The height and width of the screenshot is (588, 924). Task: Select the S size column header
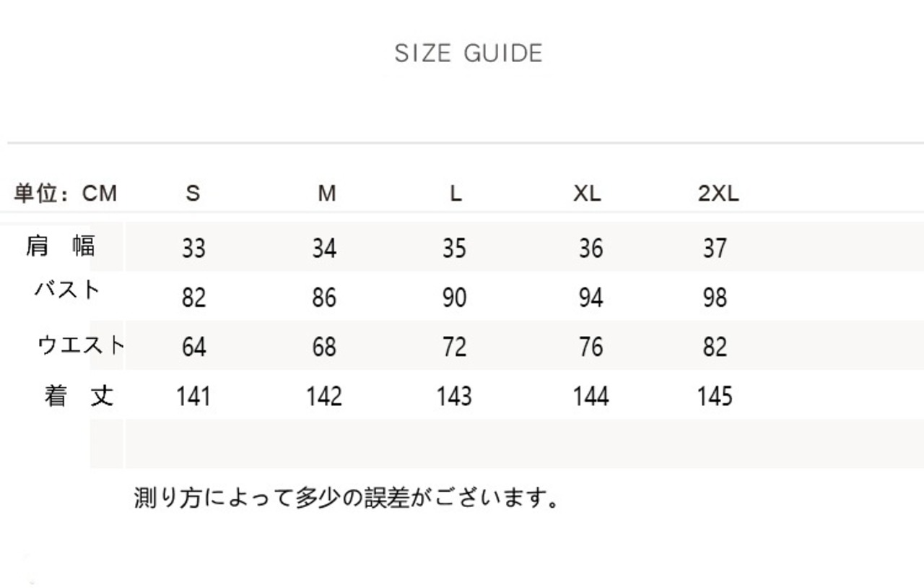point(193,194)
